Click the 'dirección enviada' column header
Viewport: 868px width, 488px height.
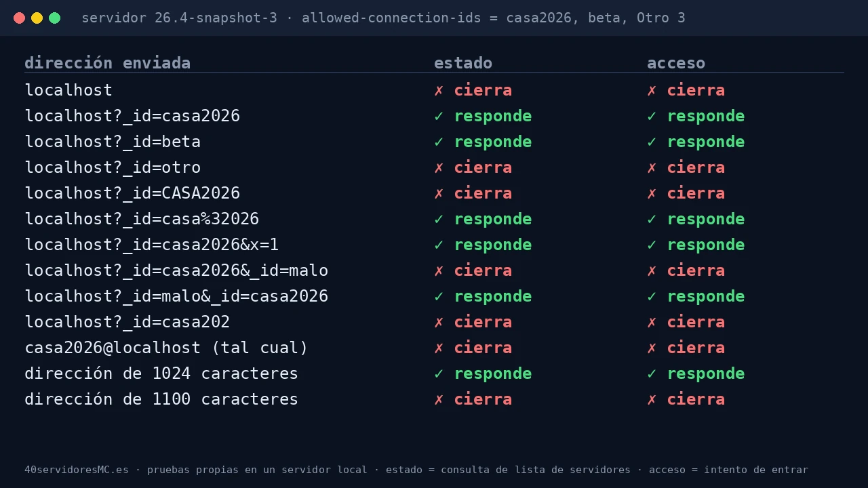107,63
